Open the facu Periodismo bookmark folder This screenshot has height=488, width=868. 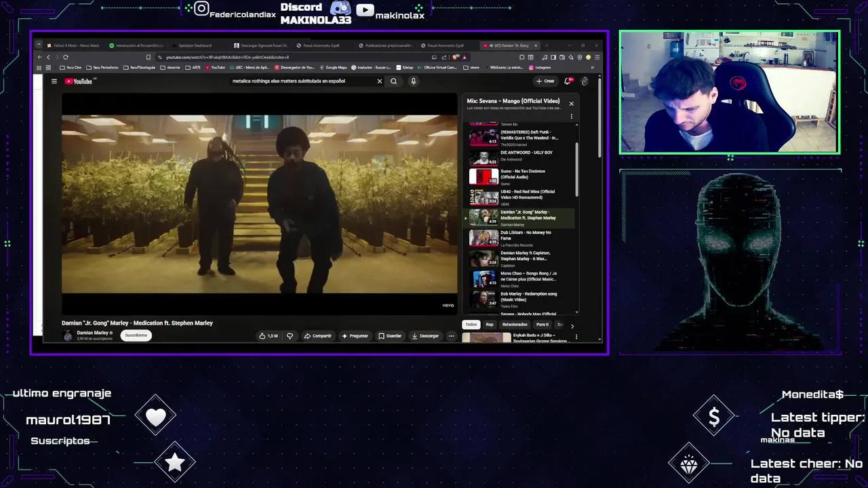(102, 68)
